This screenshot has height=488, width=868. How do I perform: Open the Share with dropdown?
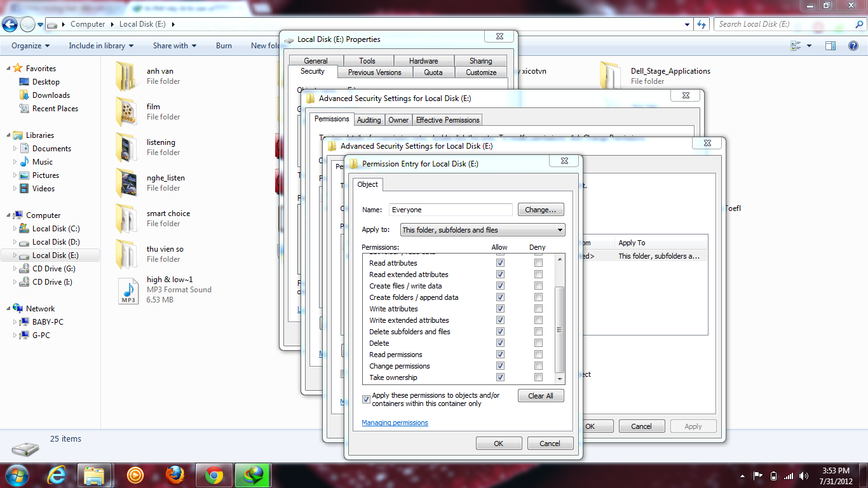[175, 46]
